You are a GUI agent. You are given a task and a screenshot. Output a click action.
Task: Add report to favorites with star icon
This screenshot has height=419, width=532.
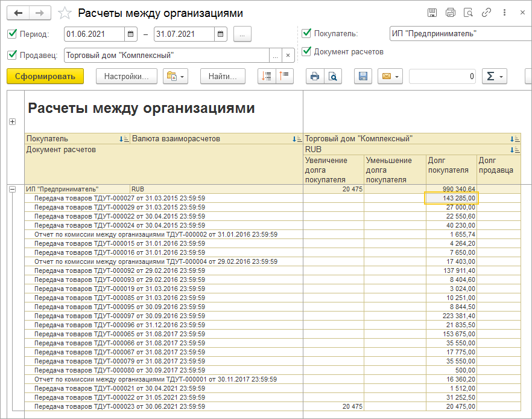click(65, 13)
